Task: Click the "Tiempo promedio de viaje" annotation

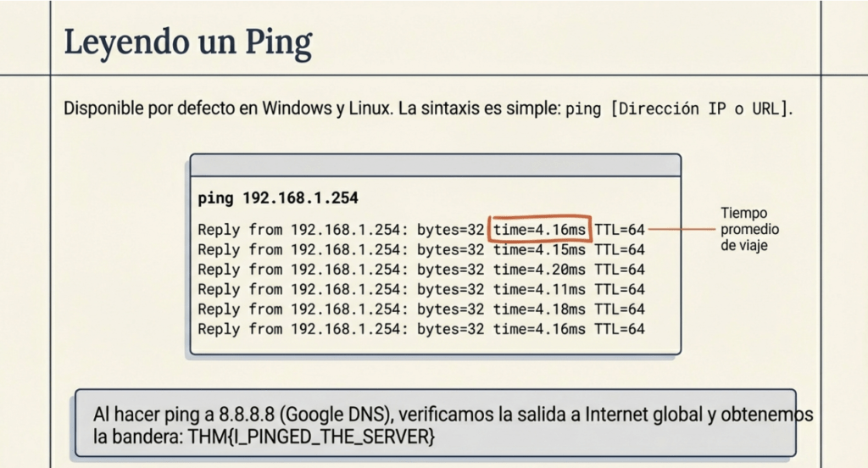Action: [x=749, y=229]
